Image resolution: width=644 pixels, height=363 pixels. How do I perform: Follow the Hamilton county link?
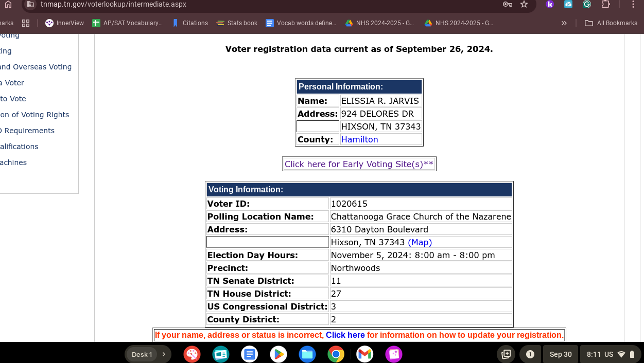point(359,139)
